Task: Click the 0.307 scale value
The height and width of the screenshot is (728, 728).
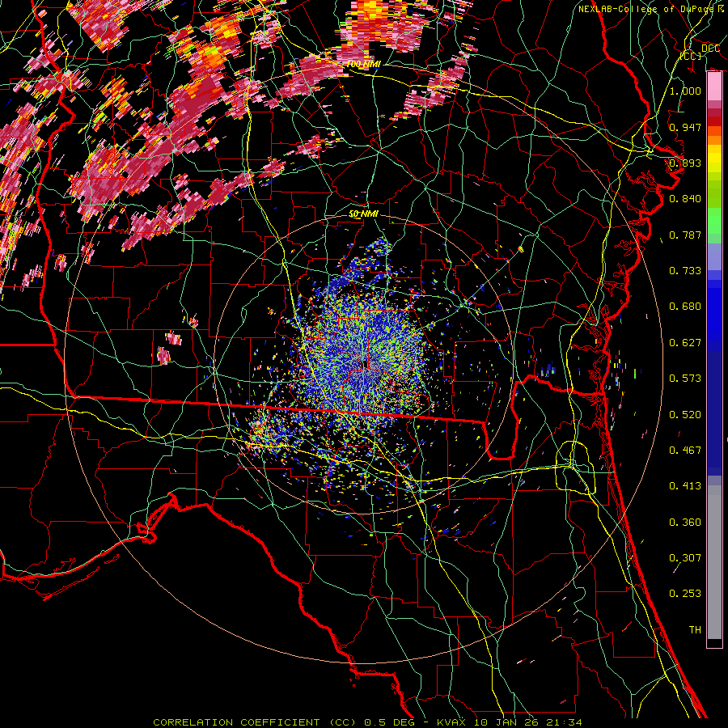Action: pos(685,558)
